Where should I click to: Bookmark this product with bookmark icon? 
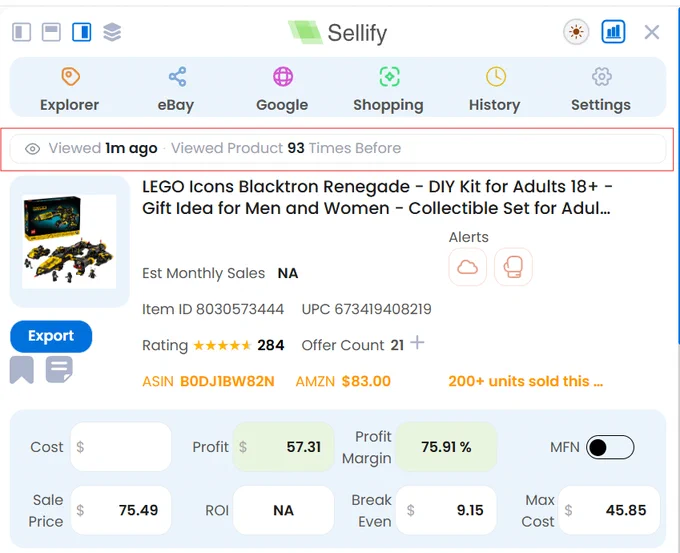(22, 370)
